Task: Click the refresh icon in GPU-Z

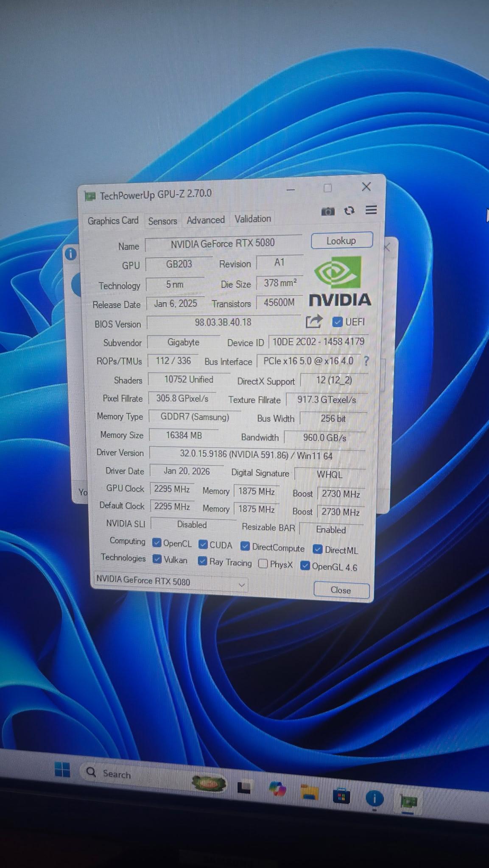Action: pyautogui.click(x=349, y=211)
